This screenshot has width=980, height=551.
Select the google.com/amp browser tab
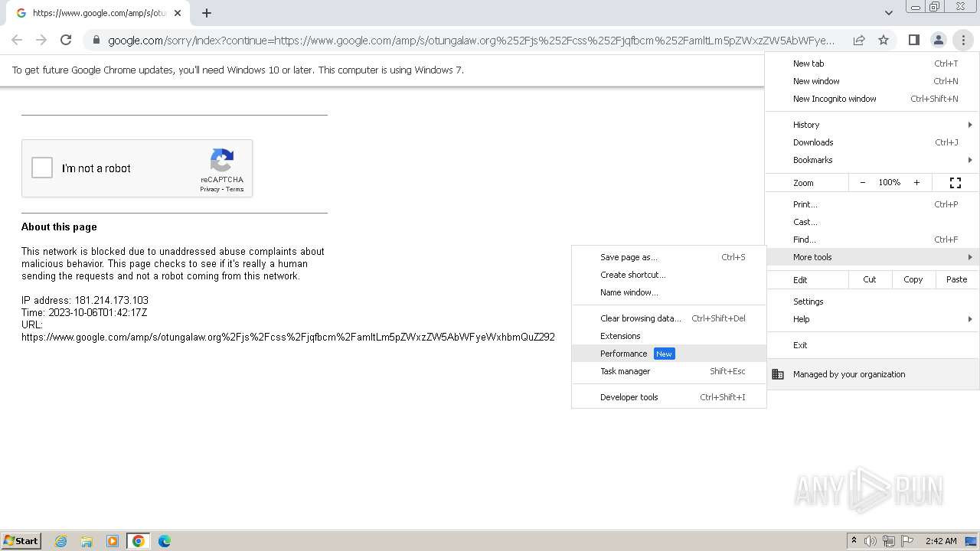pyautogui.click(x=96, y=13)
